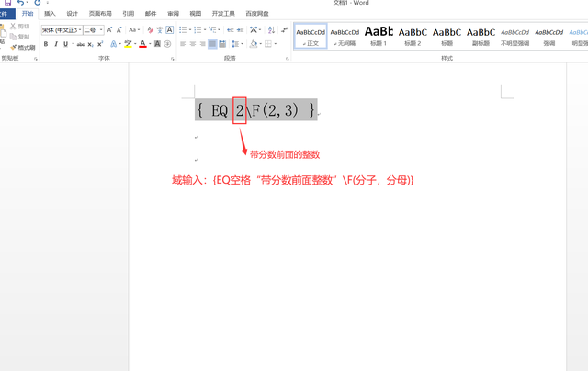The image size is (588, 371).
Task: Switch to the 插入 ribbon tab
Action: point(50,14)
